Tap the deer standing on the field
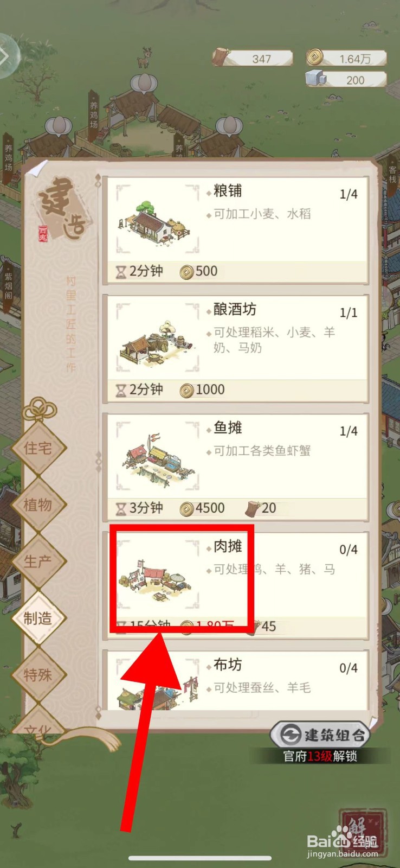The width and height of the screenshot is (400, 868). 144,58
